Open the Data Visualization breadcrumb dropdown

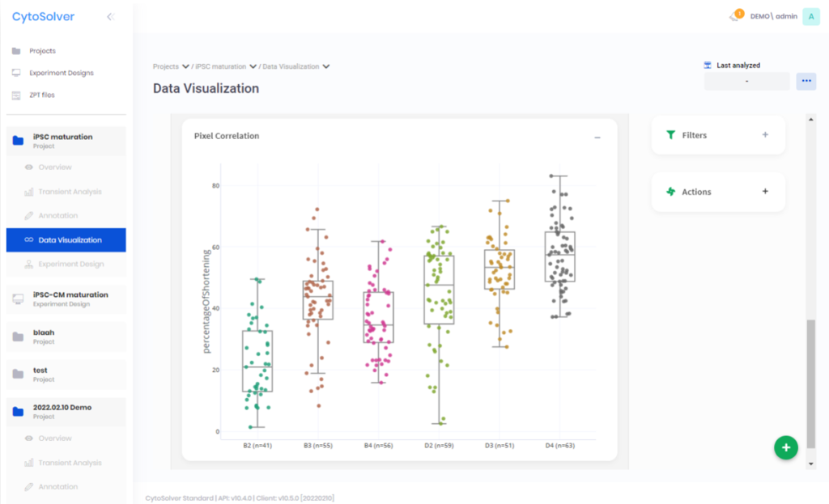coord(325,66)
